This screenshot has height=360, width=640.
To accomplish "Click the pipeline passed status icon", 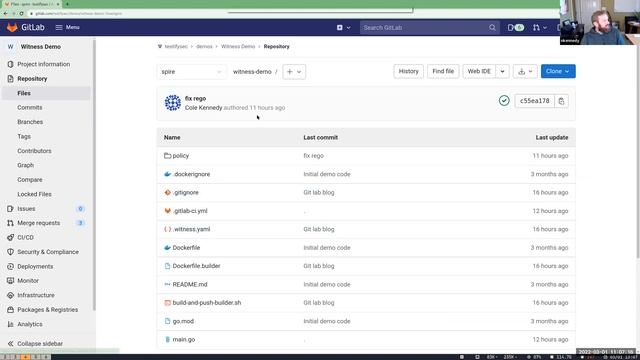I will tap(504, 100).
